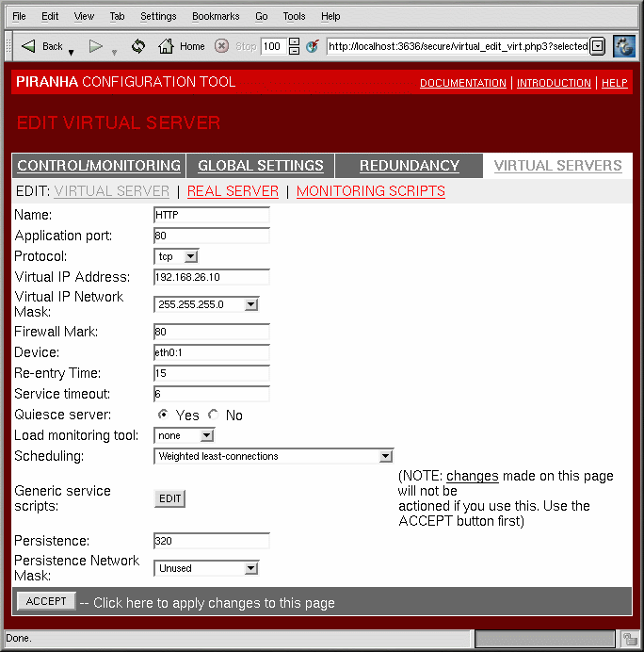Screen dimensions: 644x652
Task: Open the Load monitoring tool dropdown
Action: [184, 435]
